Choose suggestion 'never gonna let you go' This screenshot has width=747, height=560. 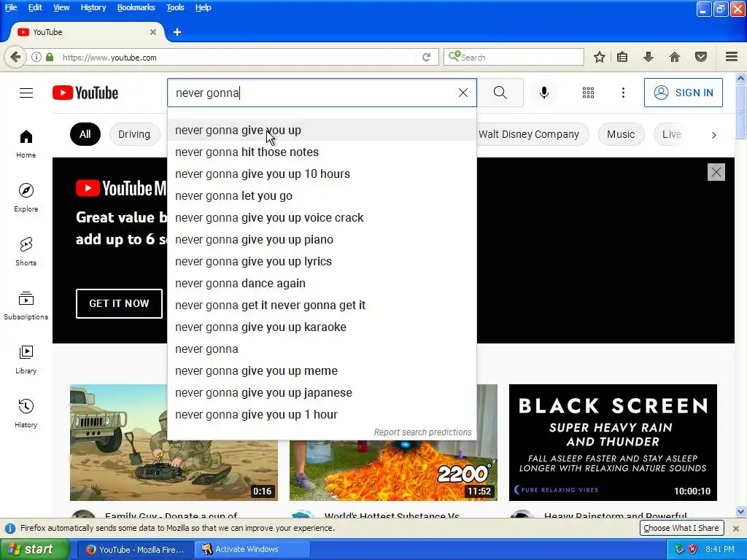pos(322,195)
